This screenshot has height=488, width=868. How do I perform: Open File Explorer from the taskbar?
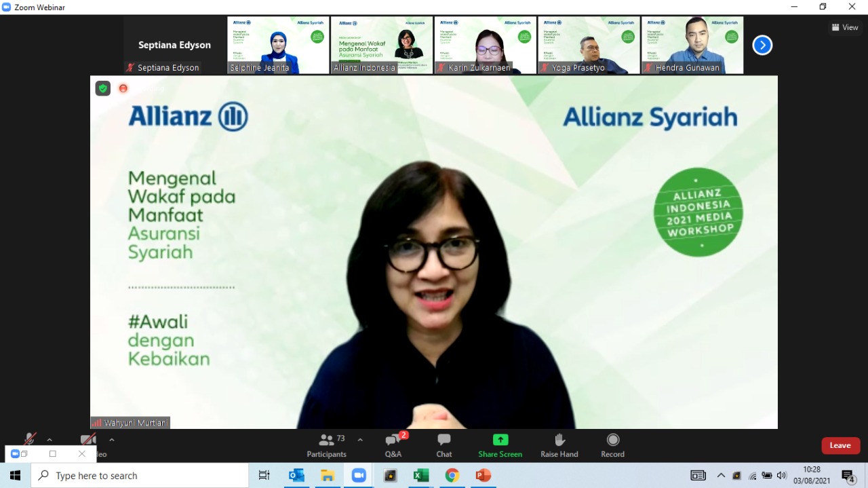328,476
